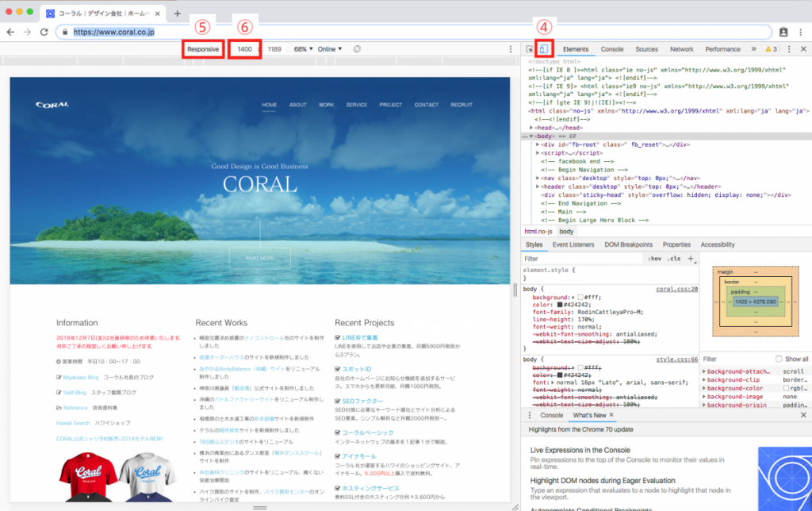Open device toolbar more options menu
Screen dimensions: 812x511
pos(511,49)
